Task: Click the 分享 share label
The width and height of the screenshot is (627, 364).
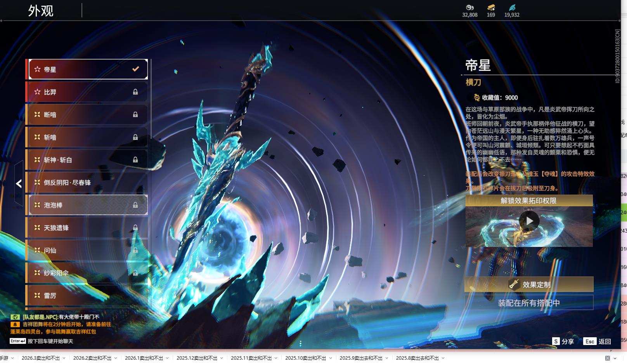Action: point(568,342)
